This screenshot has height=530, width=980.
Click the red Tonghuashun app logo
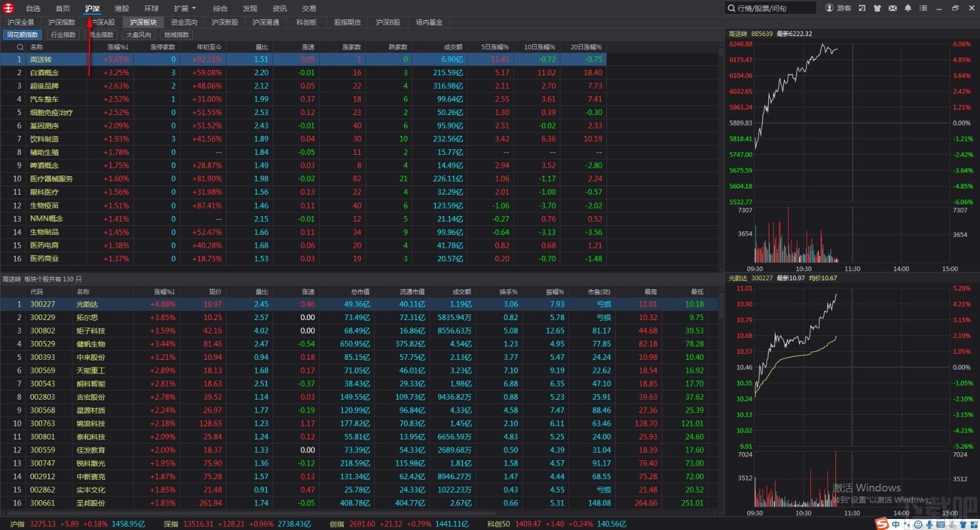tap(9, 8)
